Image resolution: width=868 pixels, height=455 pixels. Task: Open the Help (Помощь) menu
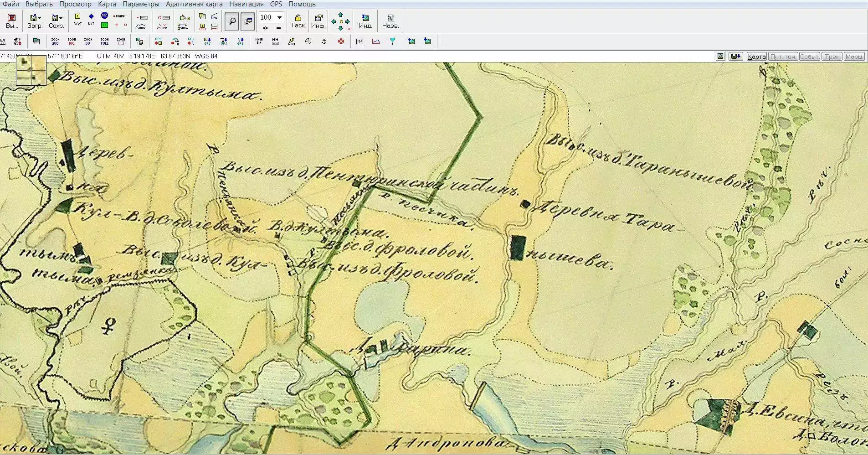tap(302, 4)
